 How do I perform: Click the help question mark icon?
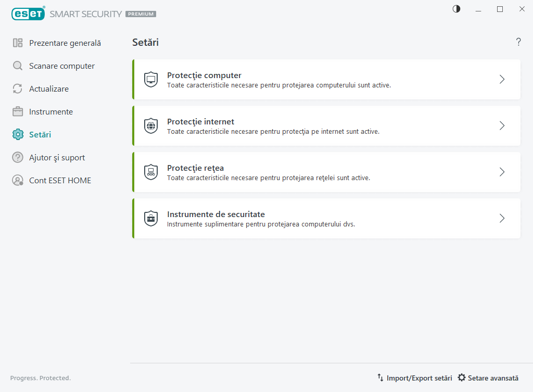click(518, 42)
